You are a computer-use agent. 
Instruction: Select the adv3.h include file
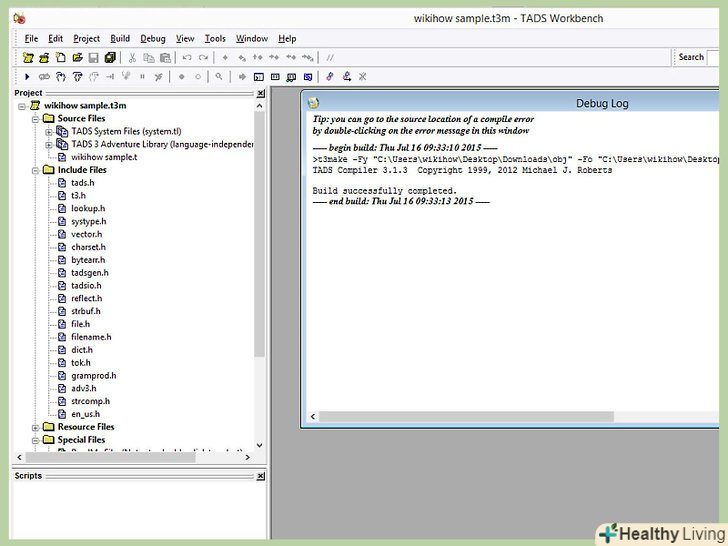[x=84, y=389]
